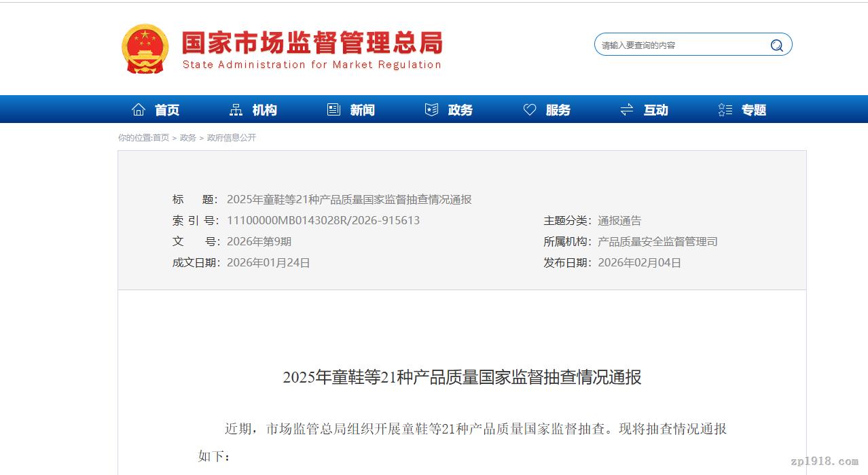This screenshot has width=868, height=475.
Task: Open the 首页 navigation menu item
Action: pyautogui.click(x=166, y=109)
